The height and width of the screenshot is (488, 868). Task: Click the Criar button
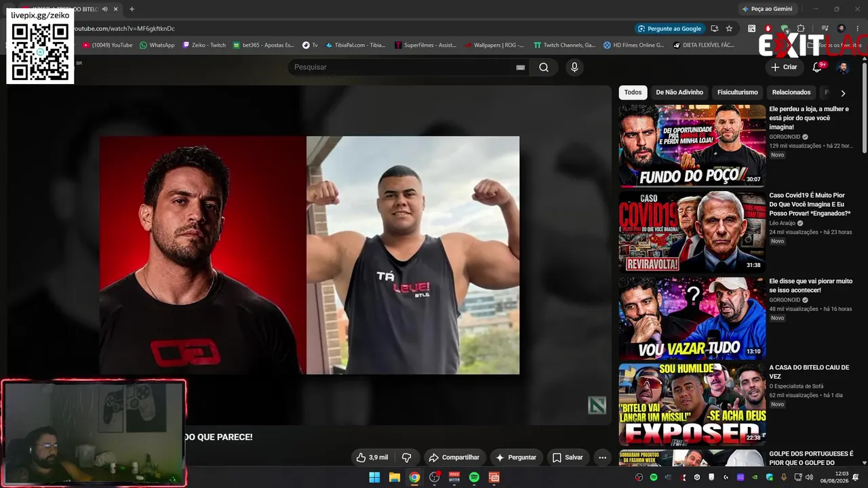point(784,67)
